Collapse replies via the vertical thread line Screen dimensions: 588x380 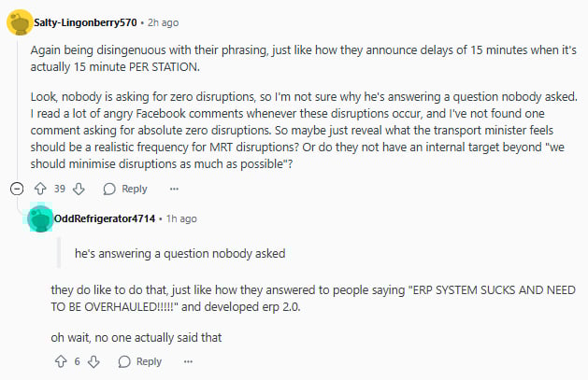(17, 108)
